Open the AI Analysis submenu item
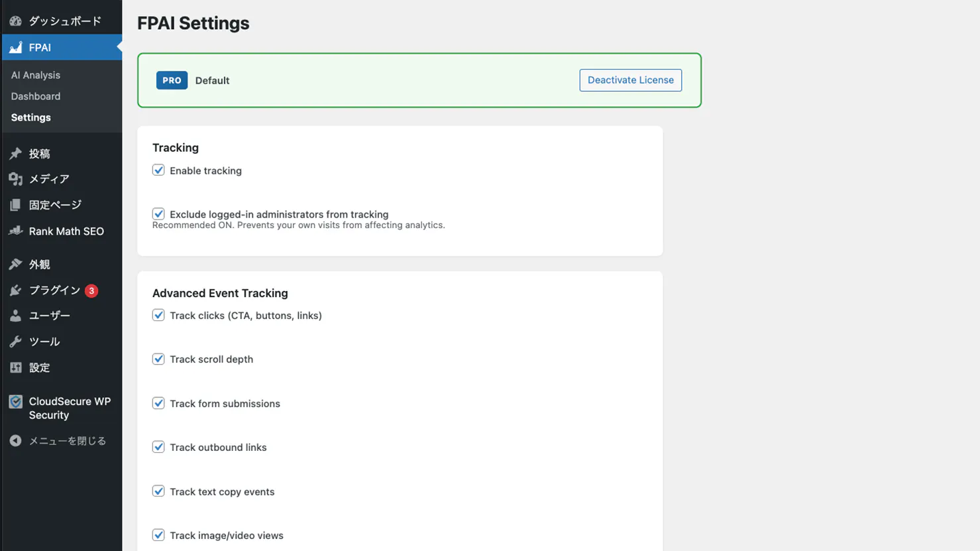This screenshot has width=980, height=551. click(36, 75)
